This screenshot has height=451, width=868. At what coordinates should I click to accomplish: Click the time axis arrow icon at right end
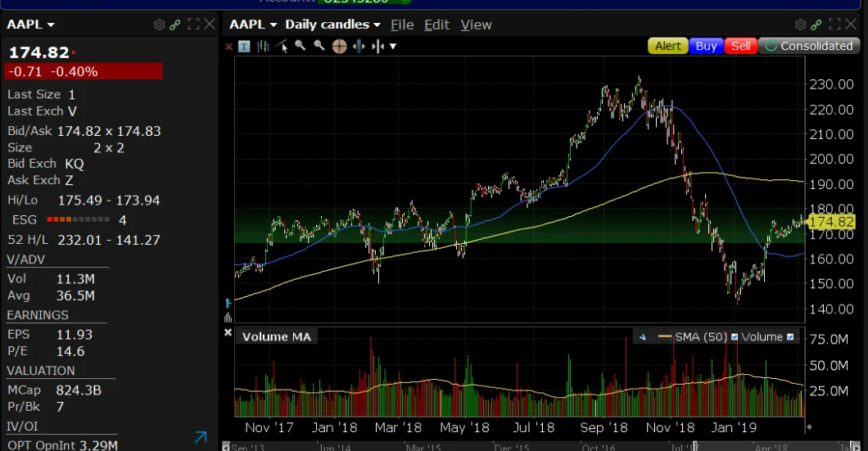pyautogui.click(x=809, y=426)
